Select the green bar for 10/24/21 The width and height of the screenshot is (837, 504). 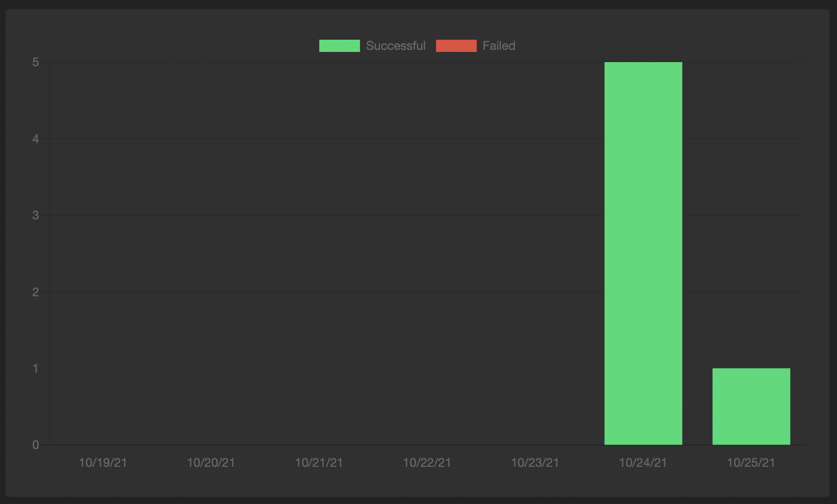pyautogui.click(x=643, y=254)
